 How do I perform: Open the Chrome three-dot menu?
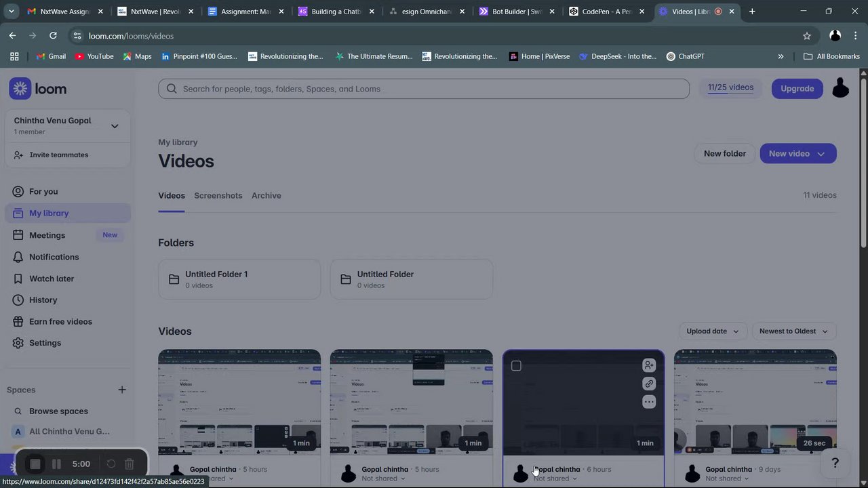pyautogui.click(x=855, y=36)
